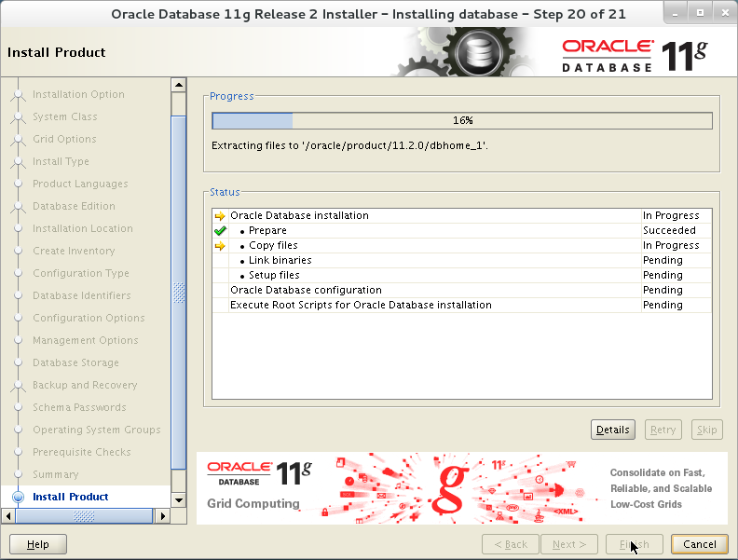Click the Grid Computing banner image

pyautogui.click(x=461, y=488)
